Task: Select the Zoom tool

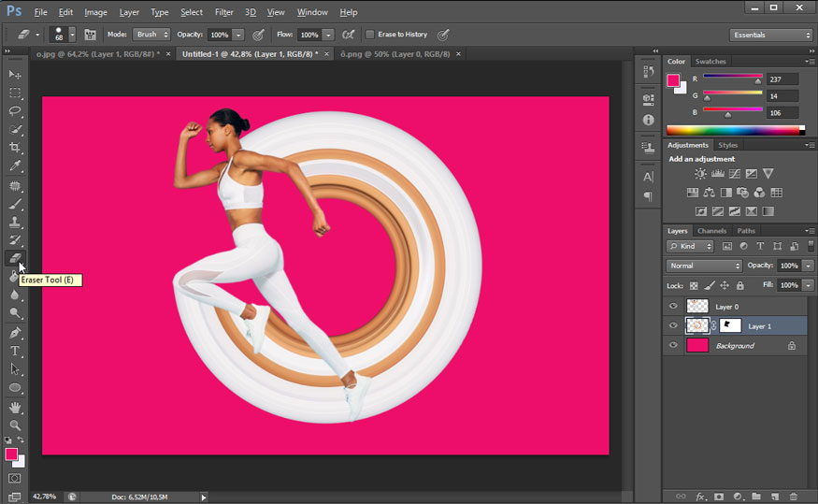Action: point(15,425)
